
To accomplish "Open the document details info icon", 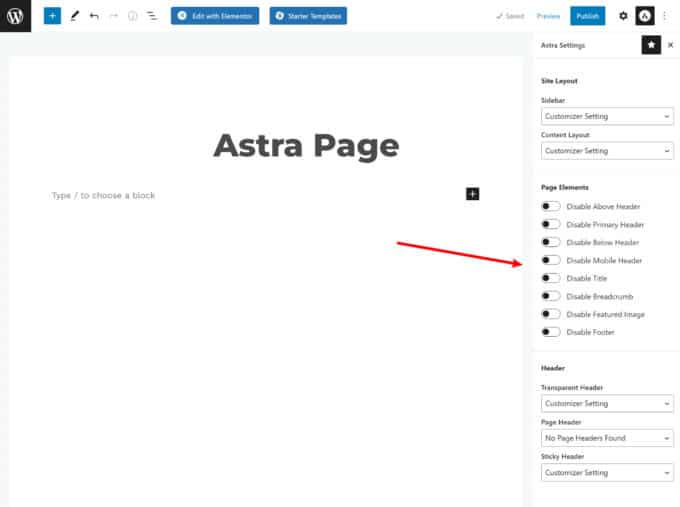I will (x=133, y=16).
